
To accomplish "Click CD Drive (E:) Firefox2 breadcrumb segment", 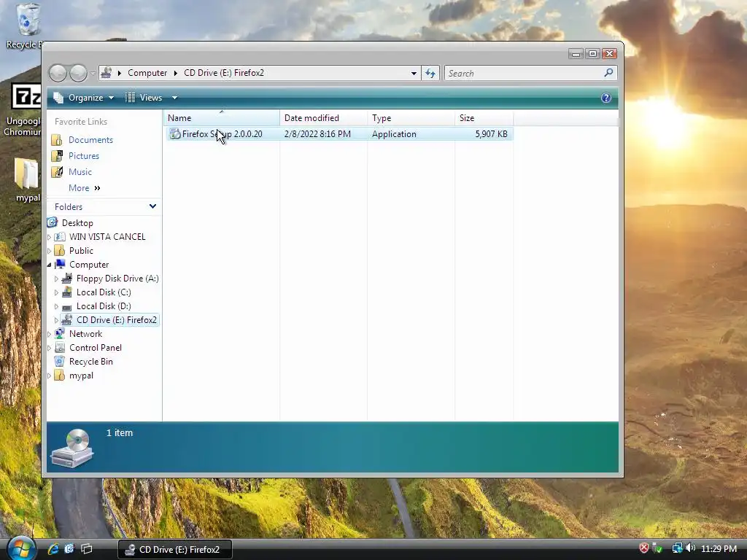I will point(224,73).
